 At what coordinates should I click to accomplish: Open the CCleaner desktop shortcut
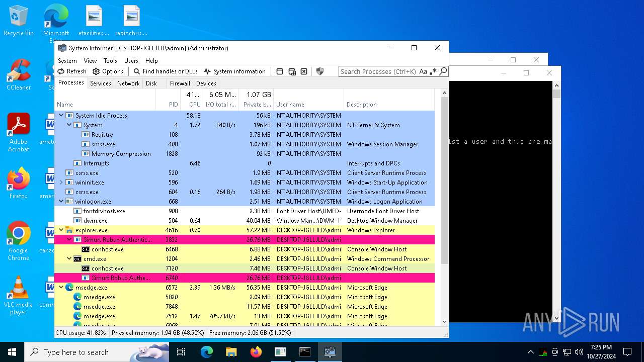[x=19, y=75]
